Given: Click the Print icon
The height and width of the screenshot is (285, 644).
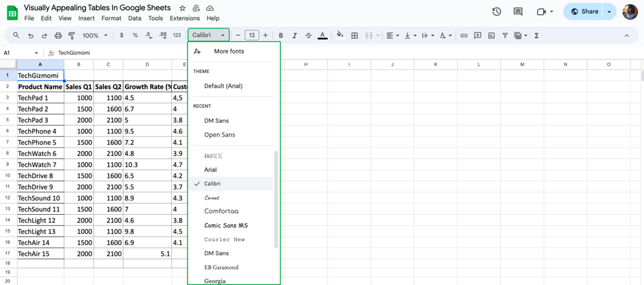Looking at the screenshot, I should pyautogui.click(x=58, y=35).
